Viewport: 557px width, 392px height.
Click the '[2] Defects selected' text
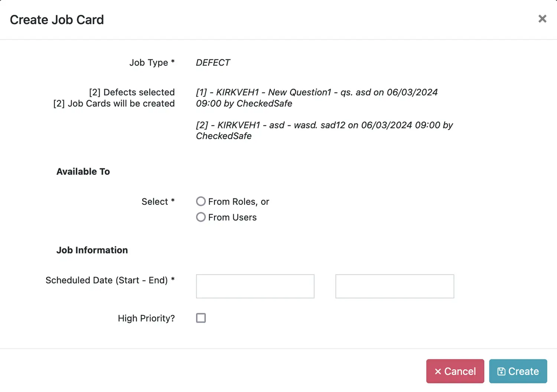tap(132, 92)
